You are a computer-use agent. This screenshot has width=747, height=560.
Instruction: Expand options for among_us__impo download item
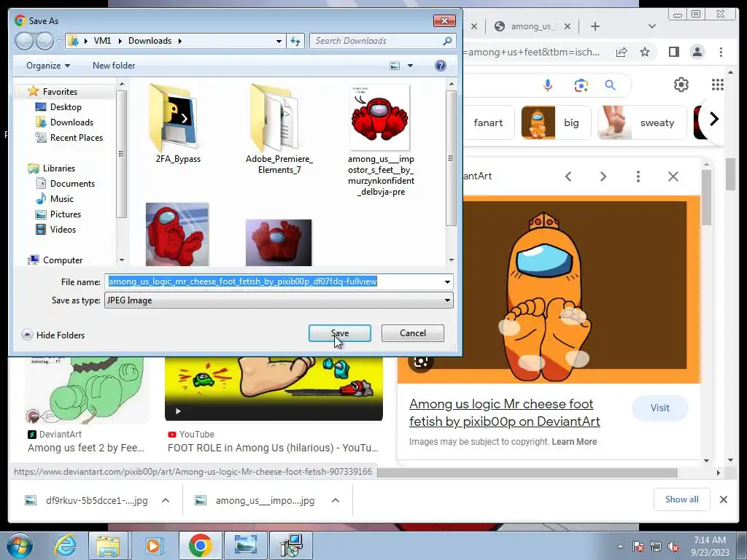[336, 500]
